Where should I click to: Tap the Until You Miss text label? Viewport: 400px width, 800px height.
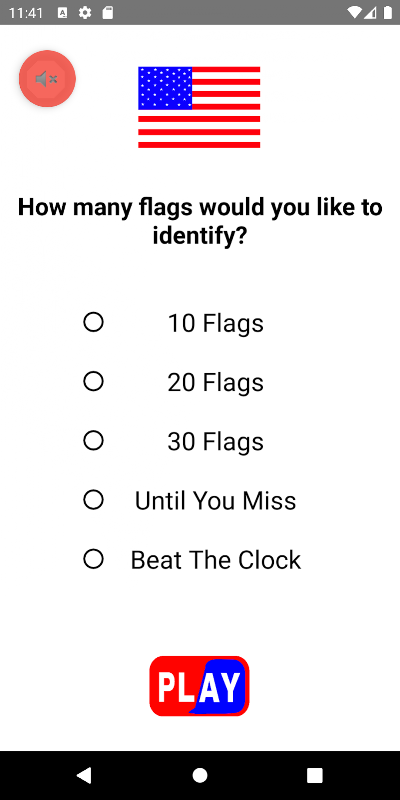tap(215, 501)
